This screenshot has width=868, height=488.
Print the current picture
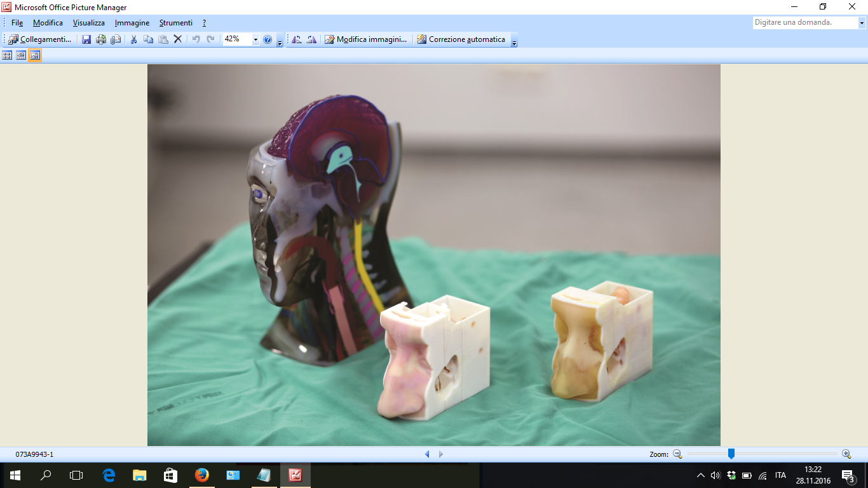101,39
